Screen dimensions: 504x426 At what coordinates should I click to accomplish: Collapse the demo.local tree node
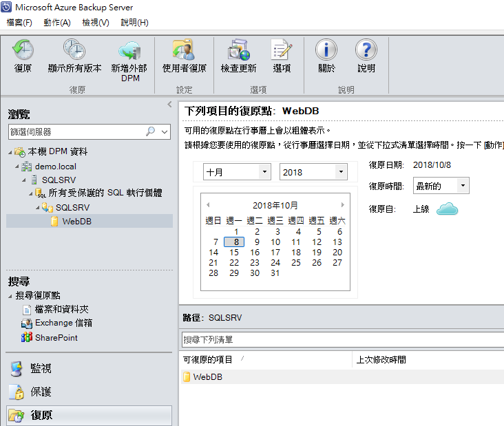[x=17, y=167]
